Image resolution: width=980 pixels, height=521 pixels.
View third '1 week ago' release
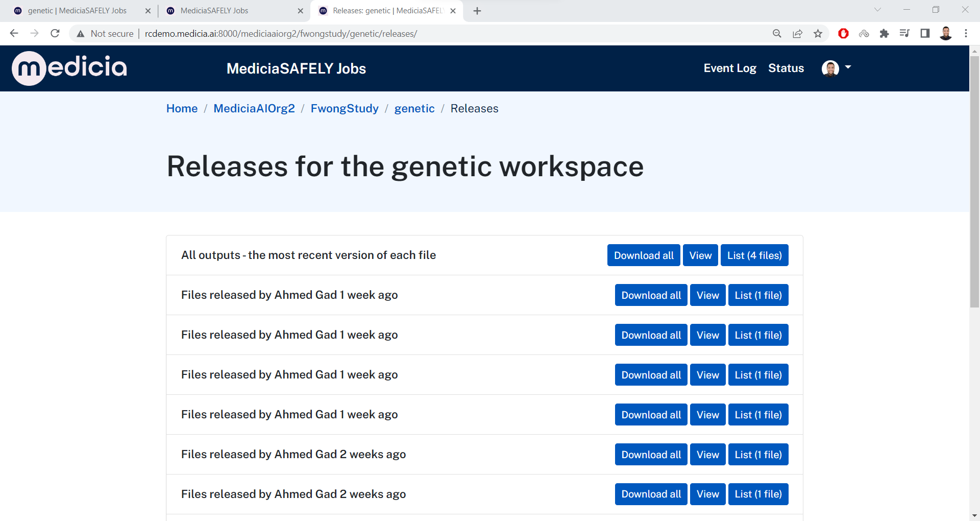708,375
